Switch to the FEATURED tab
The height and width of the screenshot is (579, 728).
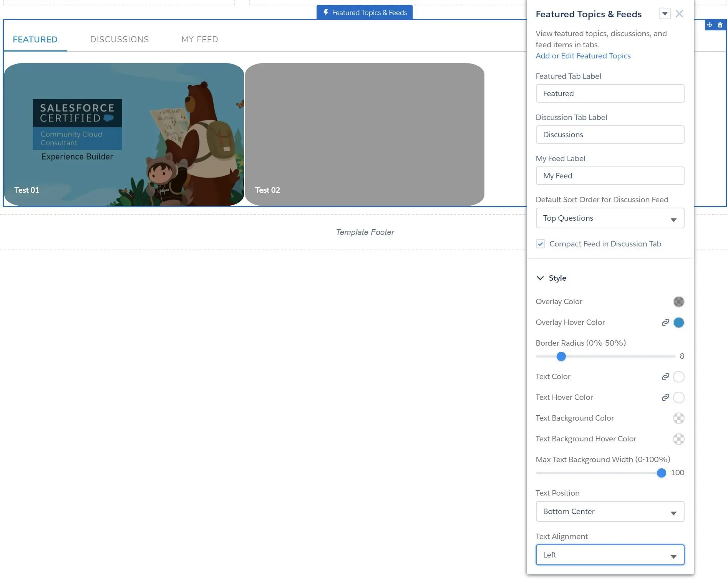point(35,39)
